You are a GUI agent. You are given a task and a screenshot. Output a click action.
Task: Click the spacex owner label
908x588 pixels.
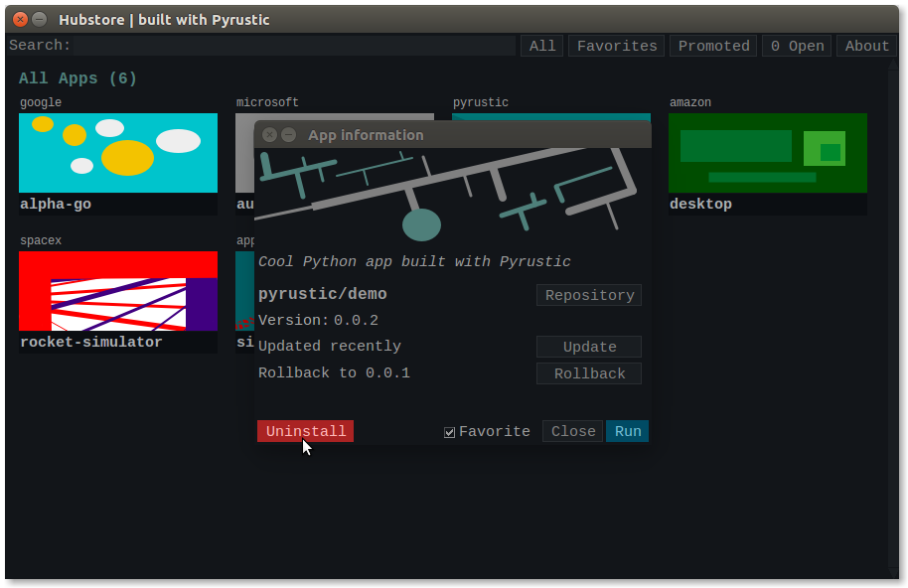click(x=41, y=240)
